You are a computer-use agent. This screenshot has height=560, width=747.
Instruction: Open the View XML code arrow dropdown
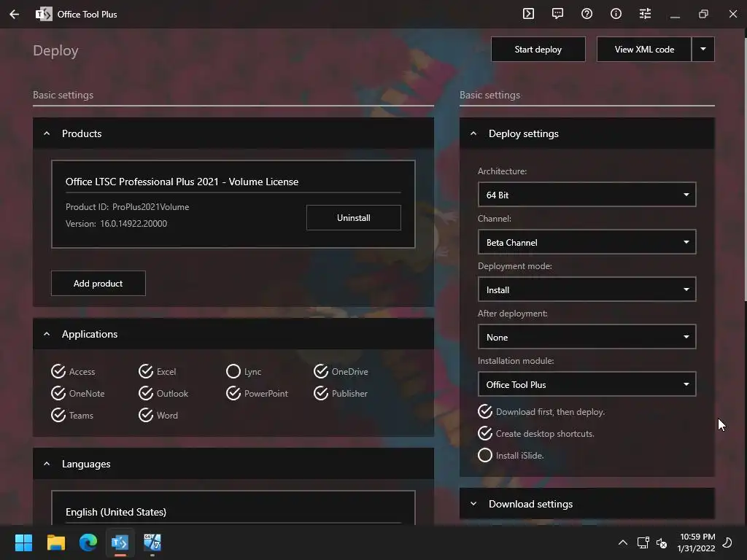703,49
